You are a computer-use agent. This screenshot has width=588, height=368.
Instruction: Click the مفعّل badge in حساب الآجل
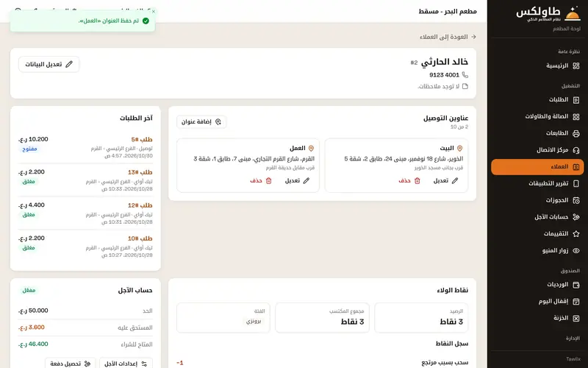29,290
